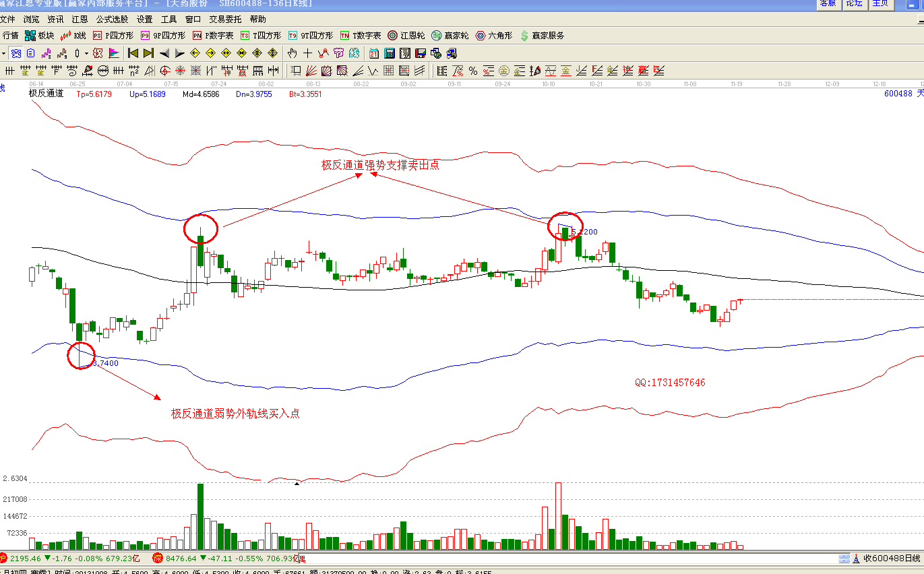Open the 交易委托 menu

tap(226, 20)
